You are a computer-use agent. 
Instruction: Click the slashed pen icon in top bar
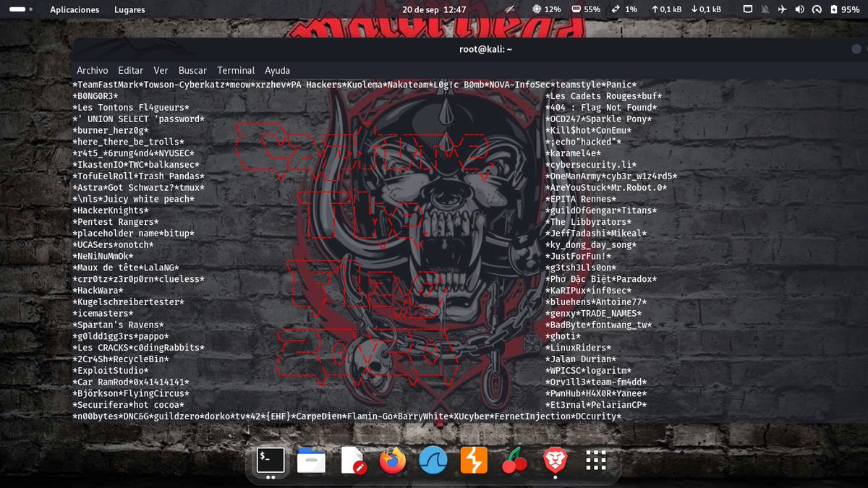[511, 9]
